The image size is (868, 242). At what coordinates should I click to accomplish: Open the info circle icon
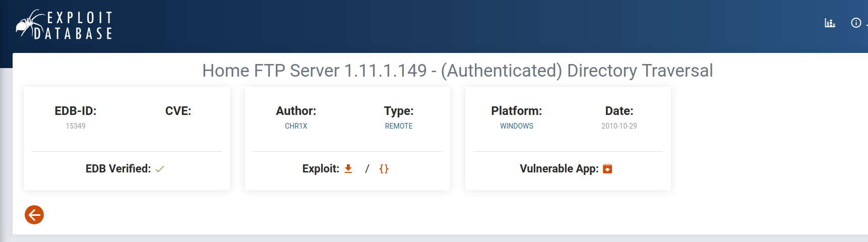856,23
